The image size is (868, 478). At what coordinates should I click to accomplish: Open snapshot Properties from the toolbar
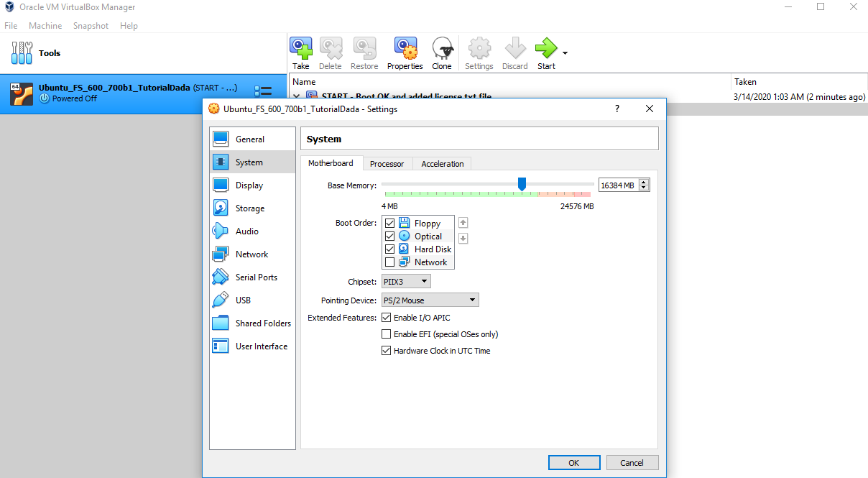coord(405,49)
